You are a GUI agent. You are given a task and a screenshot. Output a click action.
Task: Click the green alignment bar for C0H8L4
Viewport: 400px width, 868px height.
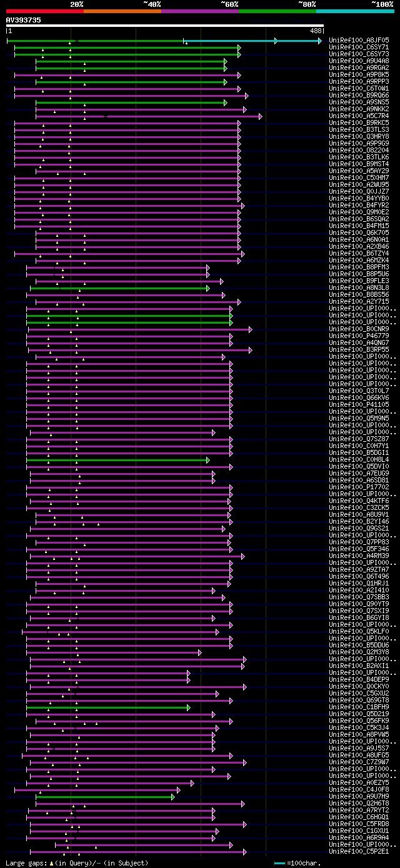pyautogui.click(x=117, y=460)
